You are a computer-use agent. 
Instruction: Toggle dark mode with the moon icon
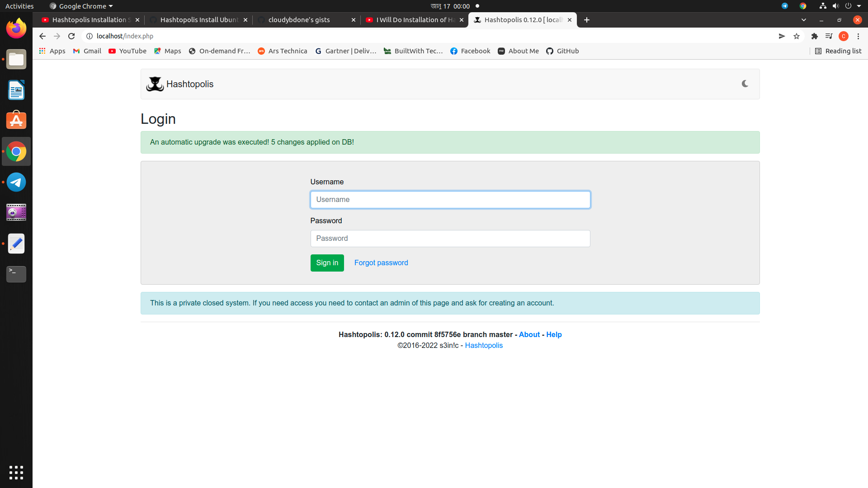[744, 84]
